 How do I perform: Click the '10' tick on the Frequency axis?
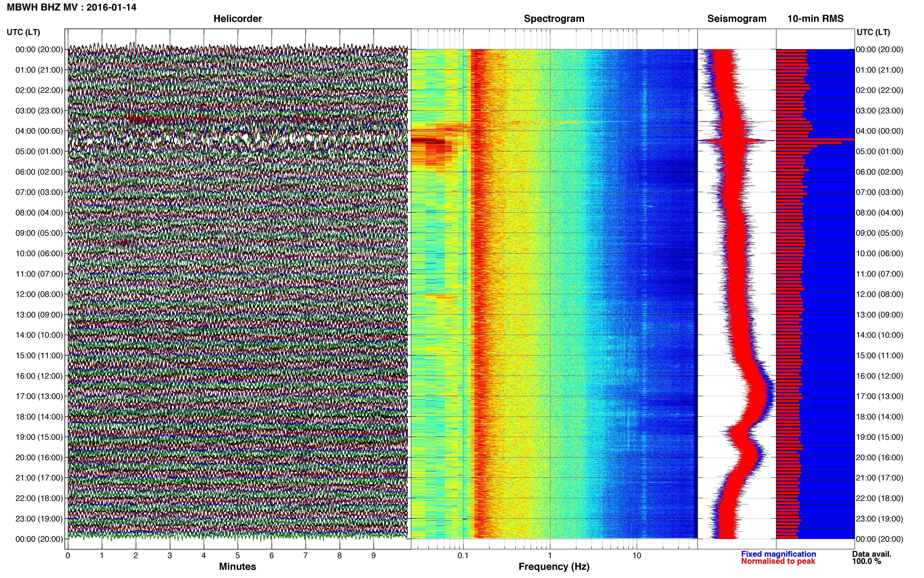pyautogui.click(x=637, y=556)
